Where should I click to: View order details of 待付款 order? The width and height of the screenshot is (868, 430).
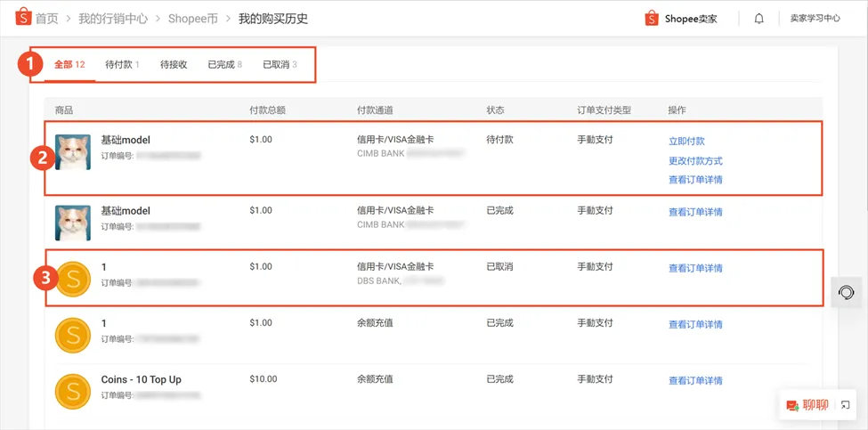click(x=695, y=179)
